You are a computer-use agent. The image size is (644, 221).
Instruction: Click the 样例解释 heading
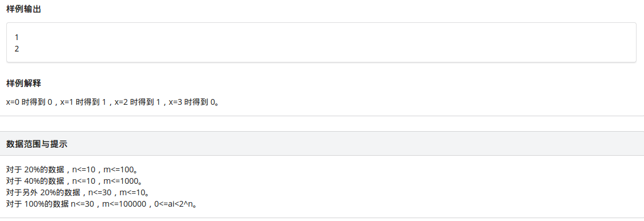tap(24, 84)
